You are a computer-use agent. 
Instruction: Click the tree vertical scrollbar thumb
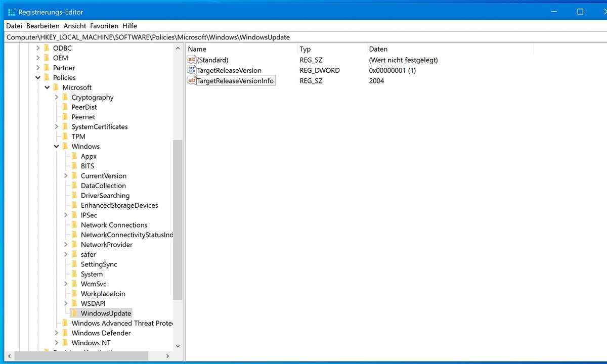click(x=178, y=220)
